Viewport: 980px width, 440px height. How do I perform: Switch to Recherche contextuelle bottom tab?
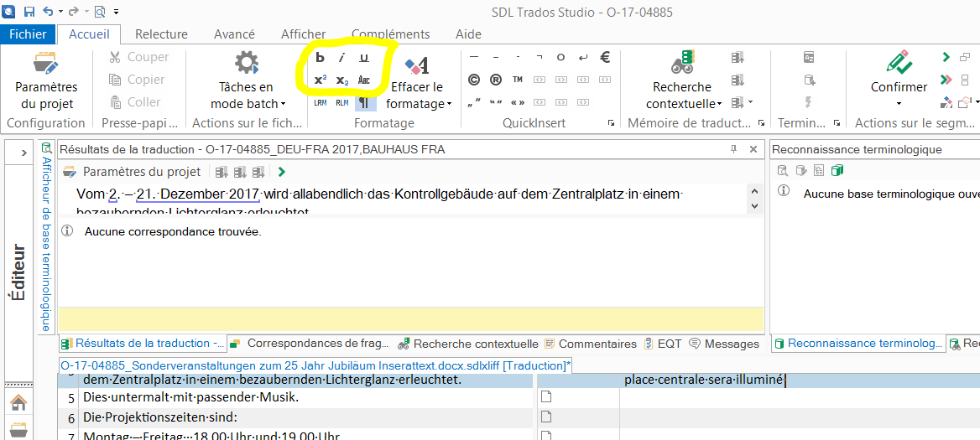tap(468, 344)
